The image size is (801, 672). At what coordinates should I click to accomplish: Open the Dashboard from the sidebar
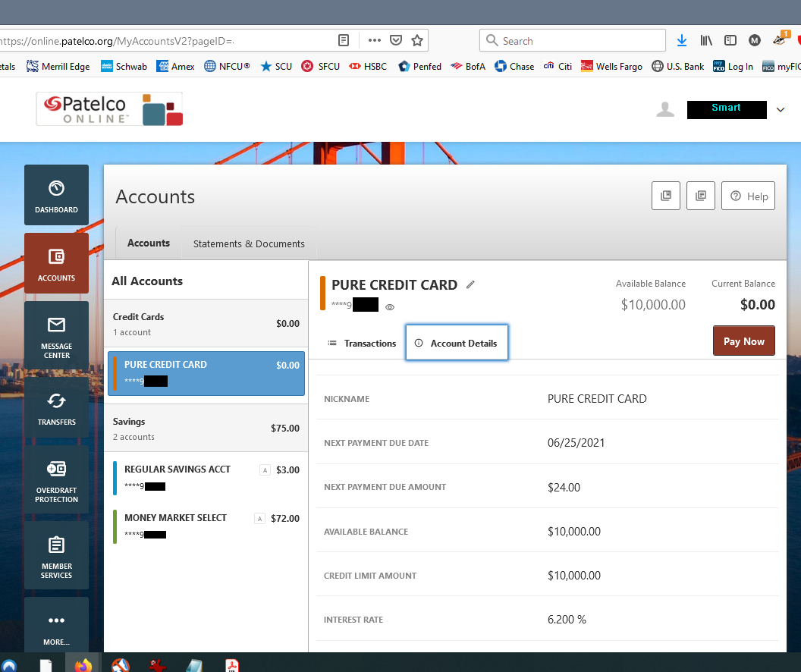56,195
